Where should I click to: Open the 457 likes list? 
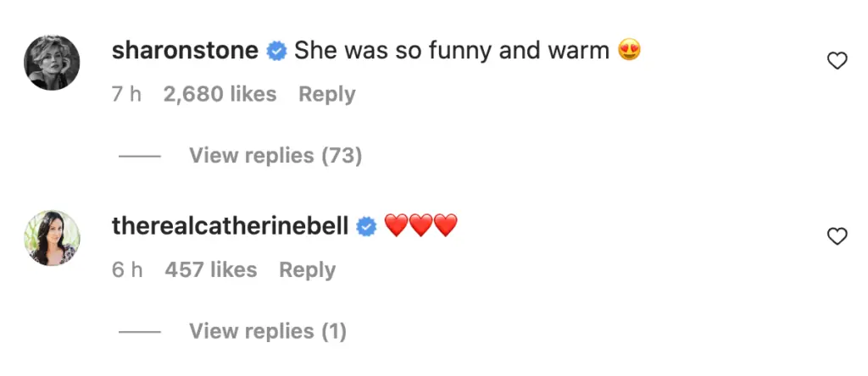(210, 270)
